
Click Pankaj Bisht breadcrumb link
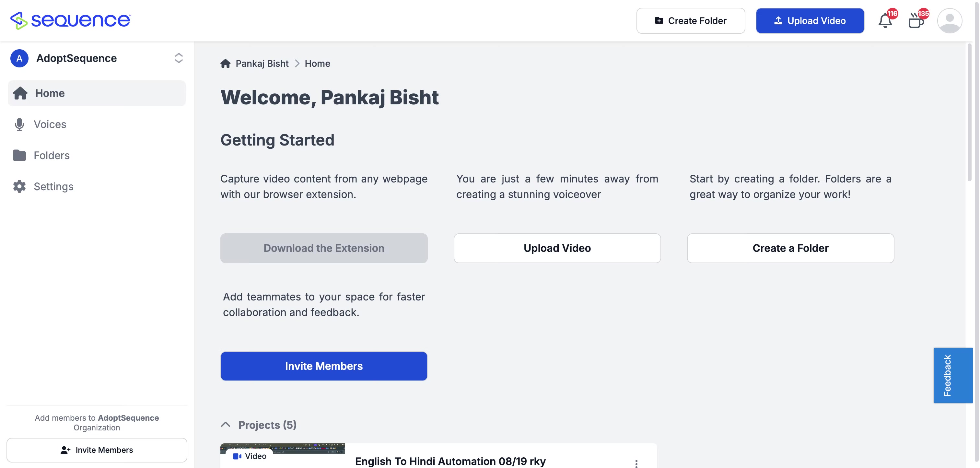262,64
